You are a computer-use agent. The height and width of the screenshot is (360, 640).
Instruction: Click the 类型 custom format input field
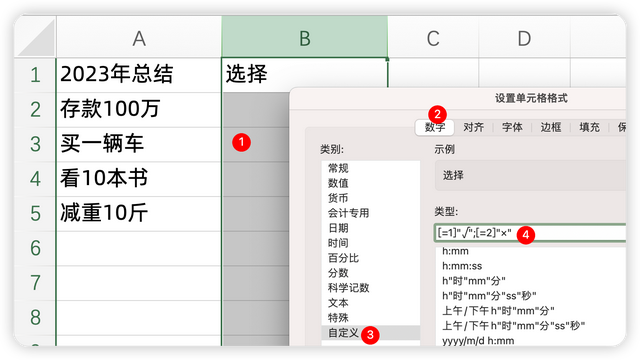click(x=530, y=233)
